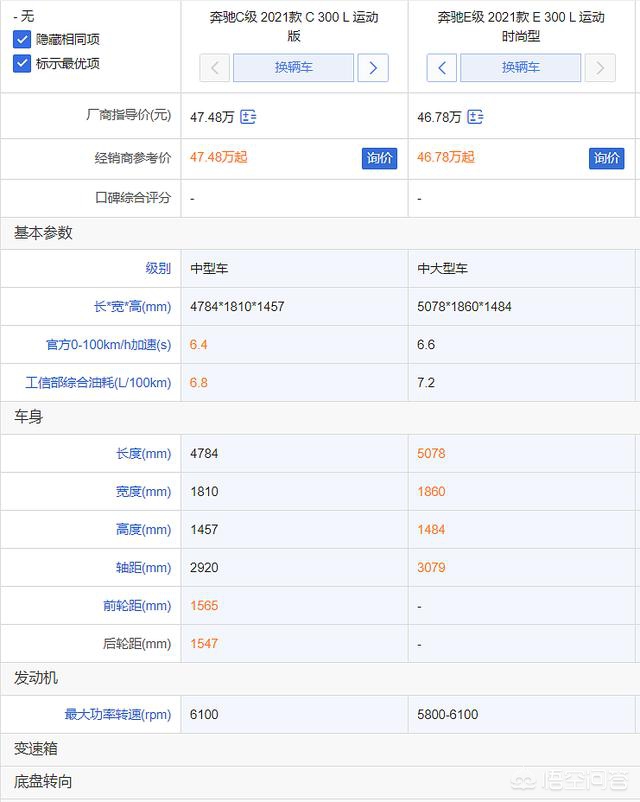The image size is (640, 802).
Task: Click the 高度(mm) parameter link
Action: tap(143, 529)
